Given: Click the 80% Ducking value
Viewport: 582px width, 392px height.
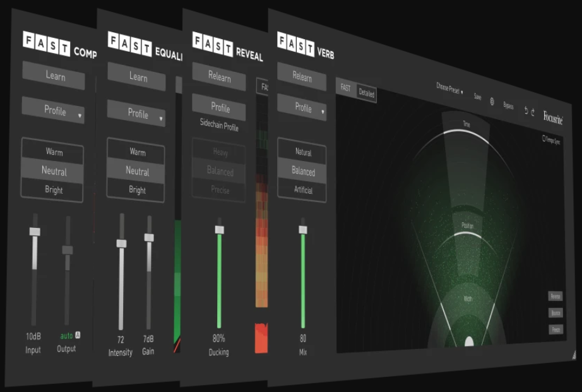Looking at the screenshot, I should (219, 338).
